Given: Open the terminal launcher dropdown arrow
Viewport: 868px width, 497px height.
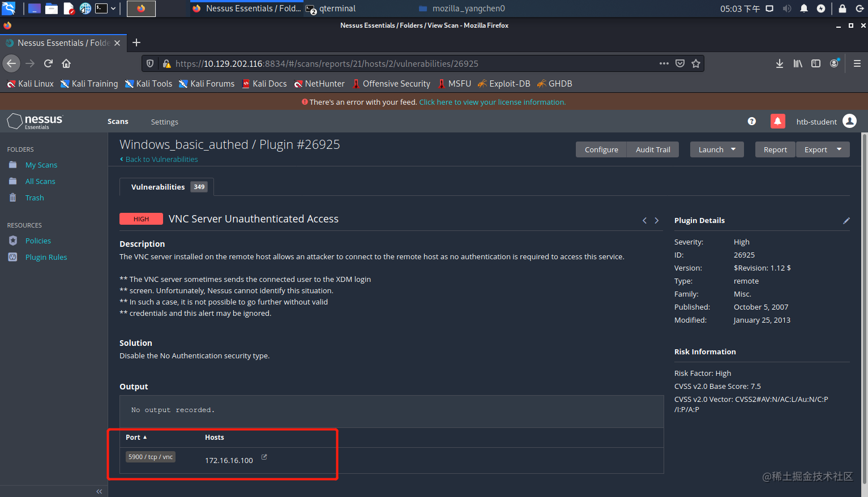Looking at the screenshot, I should tap(113, 8).
